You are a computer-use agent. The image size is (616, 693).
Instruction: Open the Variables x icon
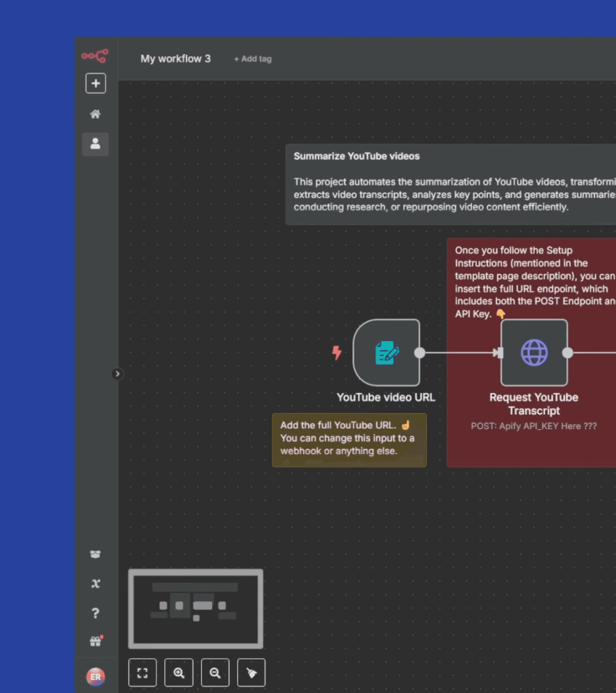pyautogui.click(x=95, y=584)
